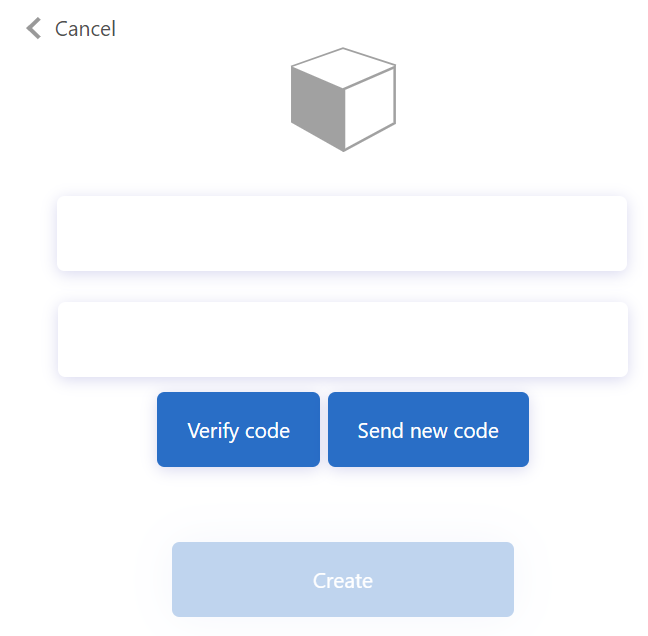Viewport: 648px width, 636px height.
Task: Request a new verification code
Action: (428, 430)
